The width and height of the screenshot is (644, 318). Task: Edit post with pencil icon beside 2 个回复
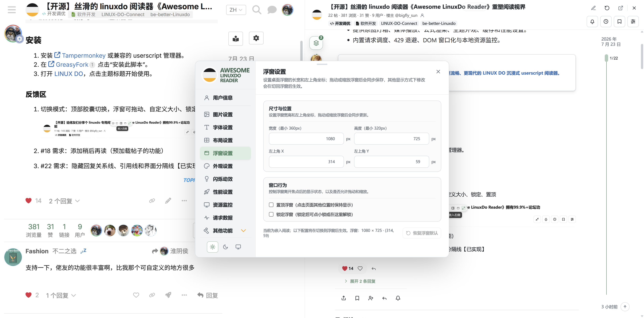pos(168,201)
